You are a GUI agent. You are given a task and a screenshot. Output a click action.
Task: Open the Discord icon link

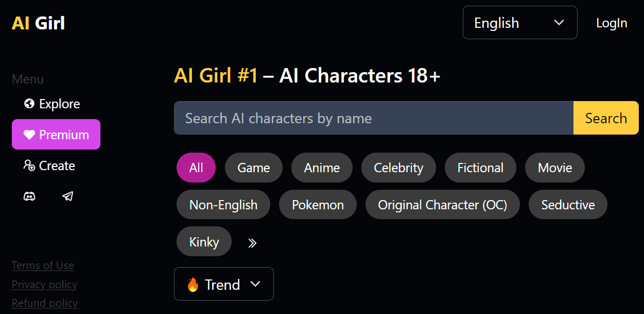click(x=29, y=196)
